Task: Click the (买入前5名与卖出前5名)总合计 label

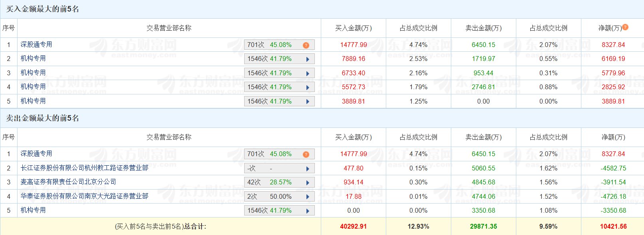Action: pos(160,226)
